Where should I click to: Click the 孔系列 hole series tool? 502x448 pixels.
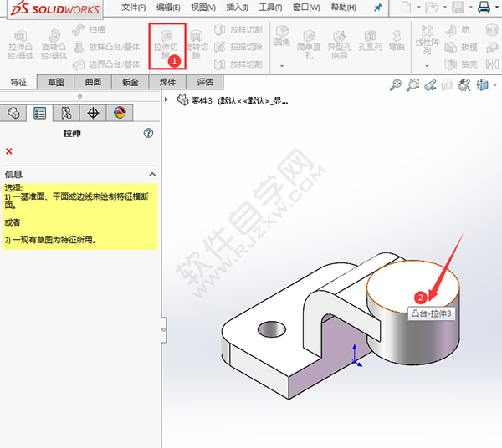(x=370, y=41)
